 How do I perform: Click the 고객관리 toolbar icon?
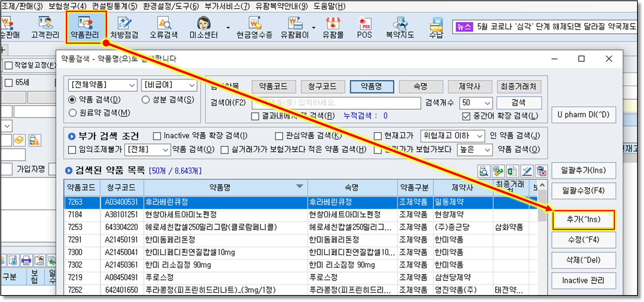coord(45,27)
